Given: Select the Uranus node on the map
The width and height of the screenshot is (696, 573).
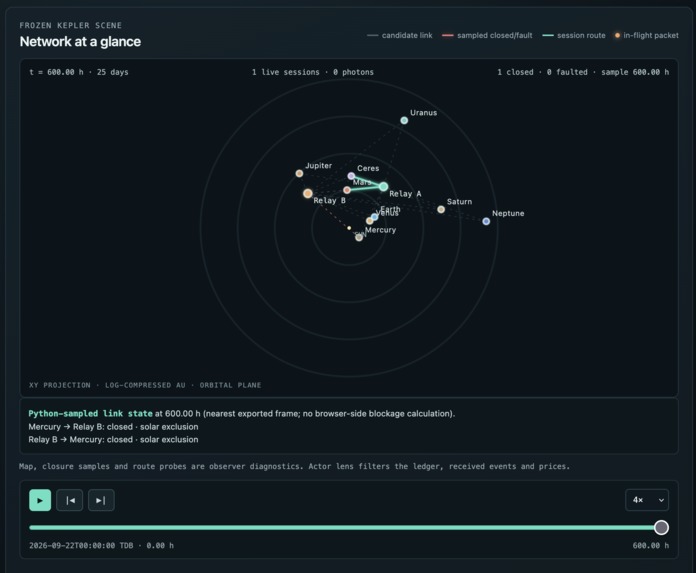Looking at the screenshot, I should [404, 120].
